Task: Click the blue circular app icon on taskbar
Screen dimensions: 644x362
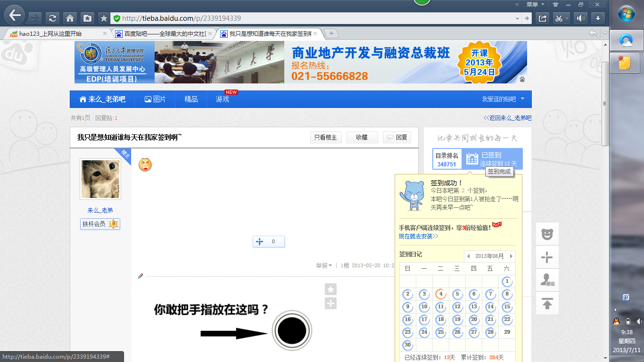Action: (x=626, y=41)
